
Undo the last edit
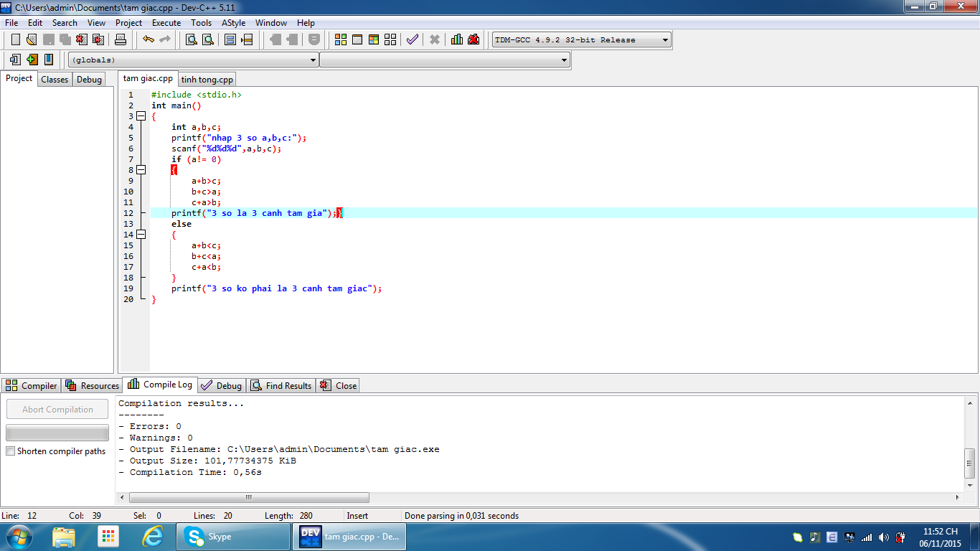[x=149, y=39]
